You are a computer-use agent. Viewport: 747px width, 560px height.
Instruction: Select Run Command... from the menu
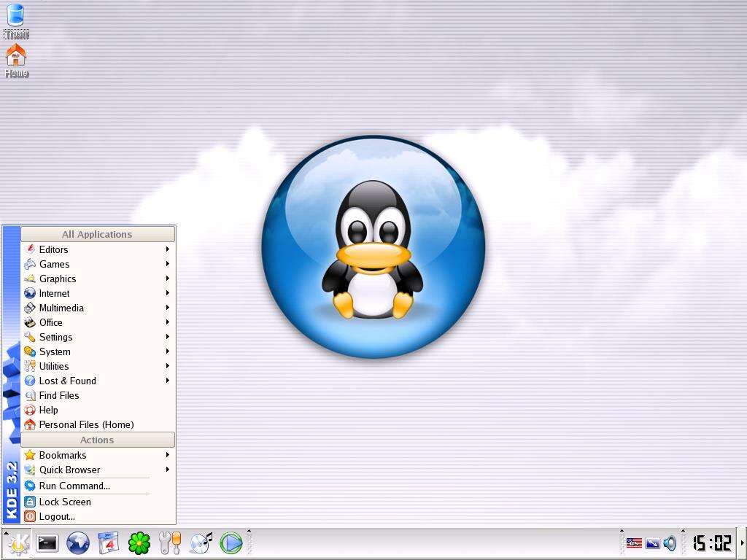pyautogui.click(x=98, y=486)
